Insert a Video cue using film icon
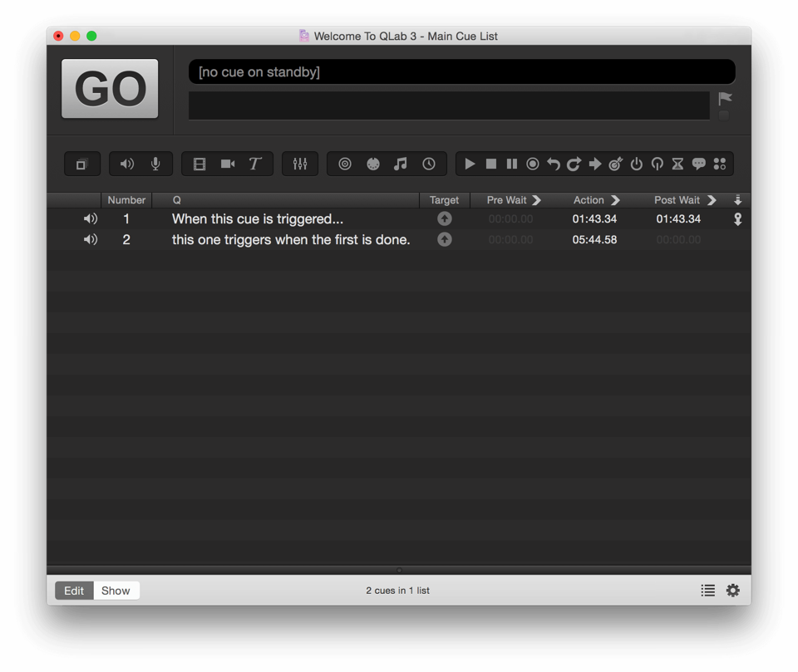The height and width of the screenshot is (672, 798). (199, 164)
